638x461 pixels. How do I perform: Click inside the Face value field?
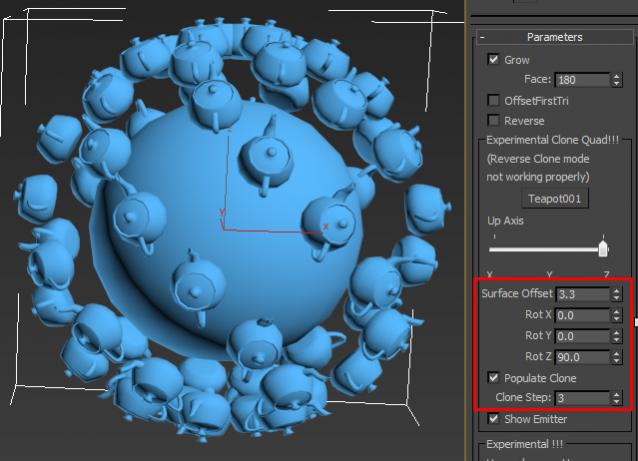[582, 80]
